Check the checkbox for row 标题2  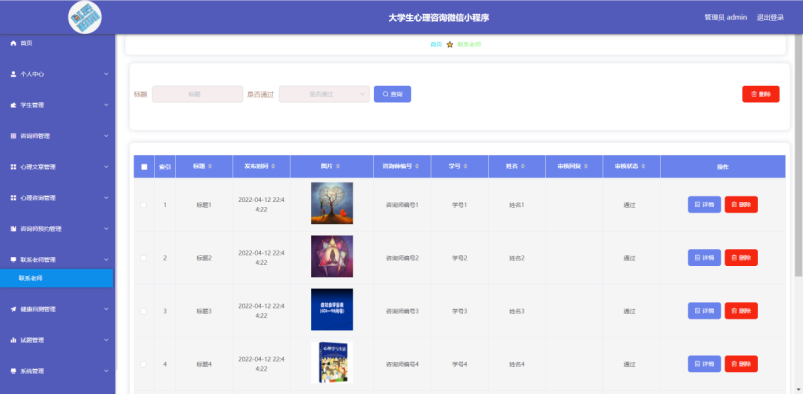[x=144, y=258]
